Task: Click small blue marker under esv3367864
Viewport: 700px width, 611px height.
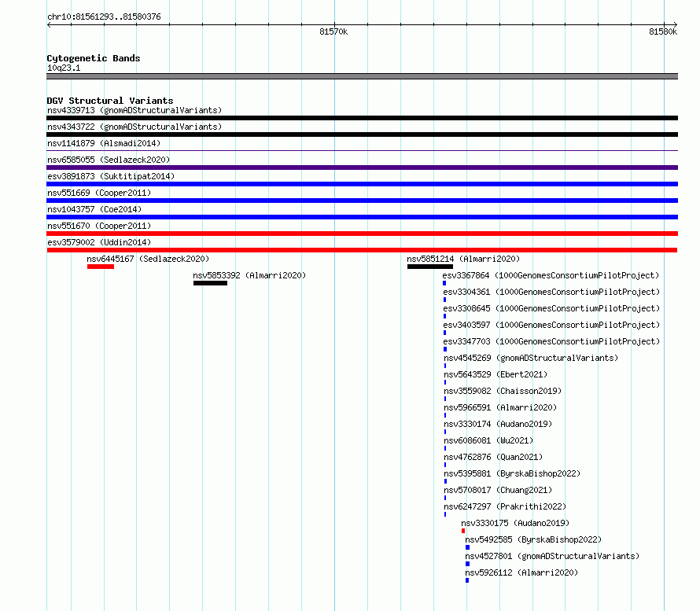Action: click(444, 283)
